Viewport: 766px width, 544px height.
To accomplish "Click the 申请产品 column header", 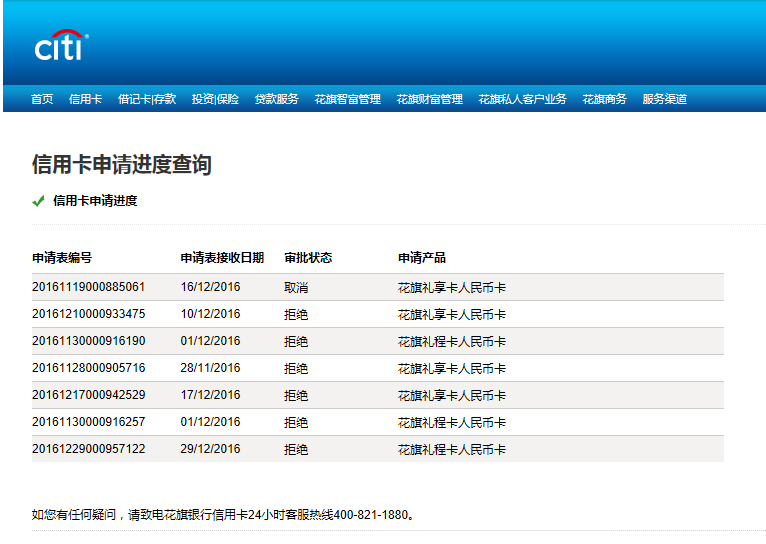I will (422, 258).
